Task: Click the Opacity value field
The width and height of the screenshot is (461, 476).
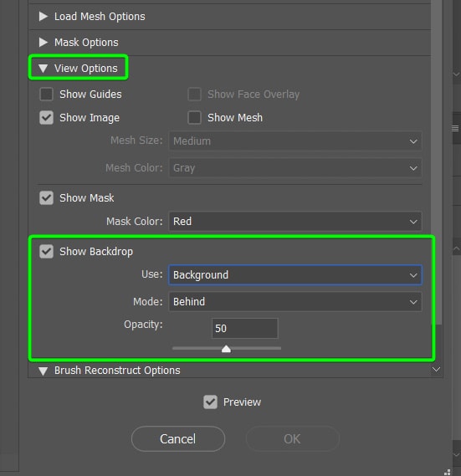Action: pyautogui.click(x=245, y=328)
